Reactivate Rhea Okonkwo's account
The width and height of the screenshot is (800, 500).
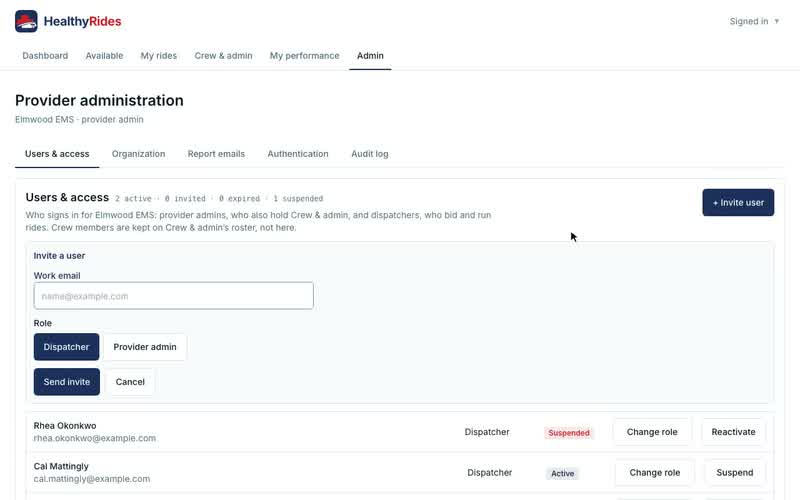(733, 432)
